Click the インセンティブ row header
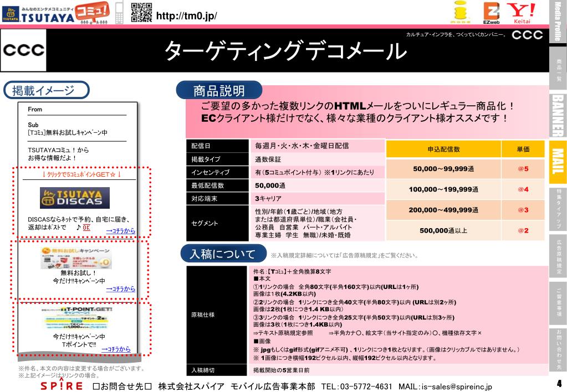 217,172
